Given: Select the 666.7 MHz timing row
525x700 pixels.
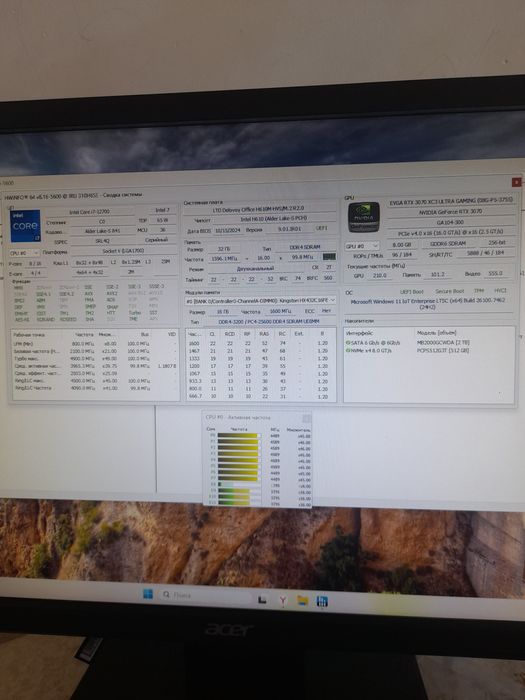Looking at the screenshot, I should click(260, 397).
